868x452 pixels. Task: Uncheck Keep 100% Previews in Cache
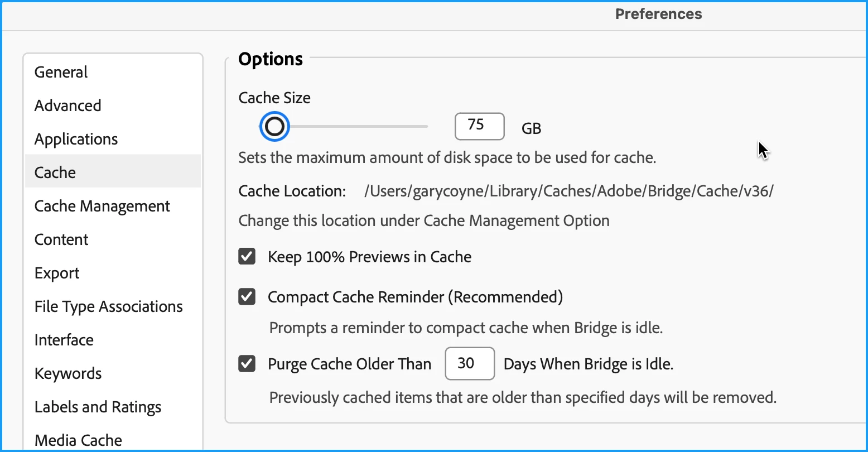tap(247, 257)
